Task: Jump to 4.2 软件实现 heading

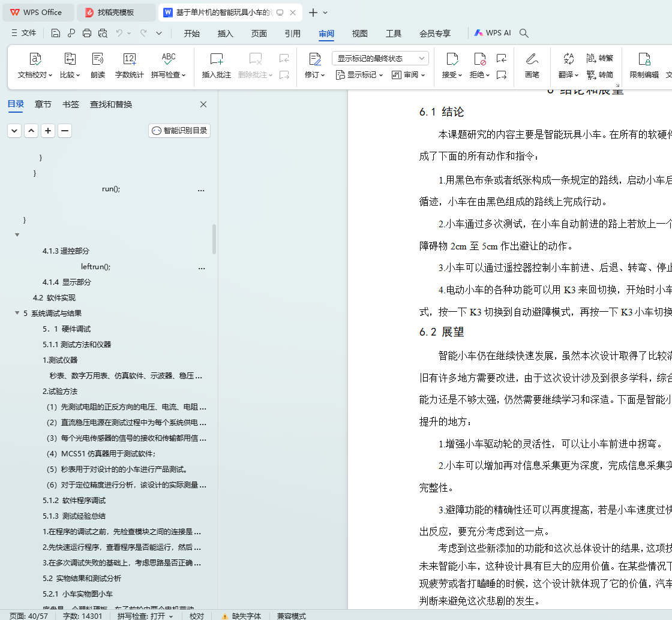Action: tap(55, 297)
